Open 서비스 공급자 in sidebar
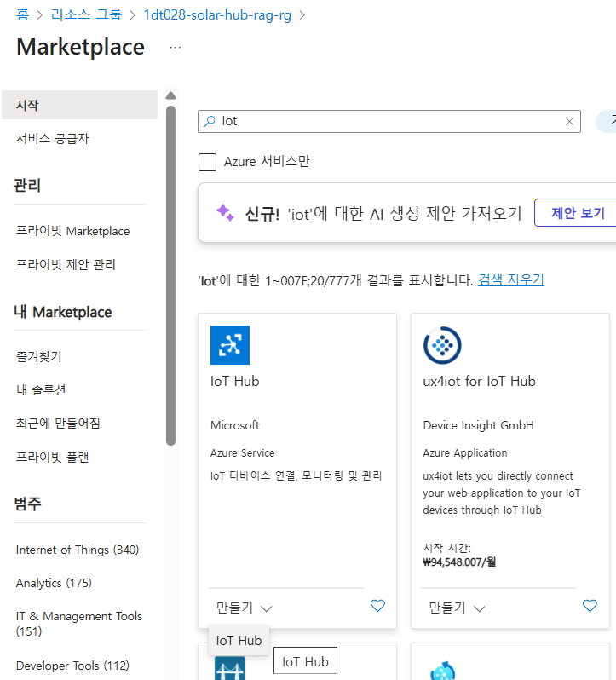Screen dimensions: 616x680 53,139
